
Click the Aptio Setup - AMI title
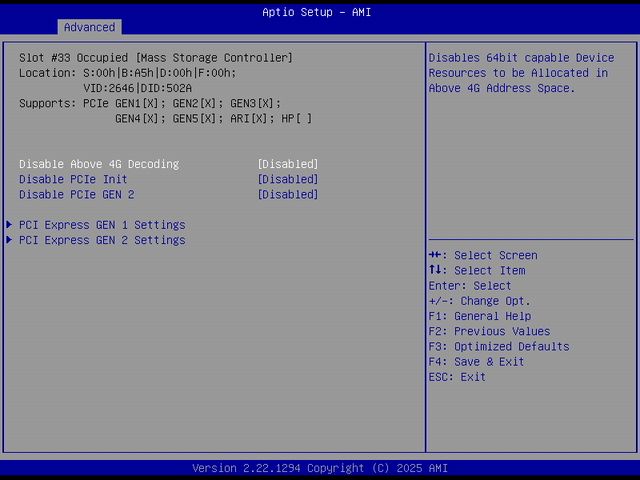(x=317, y=12)
